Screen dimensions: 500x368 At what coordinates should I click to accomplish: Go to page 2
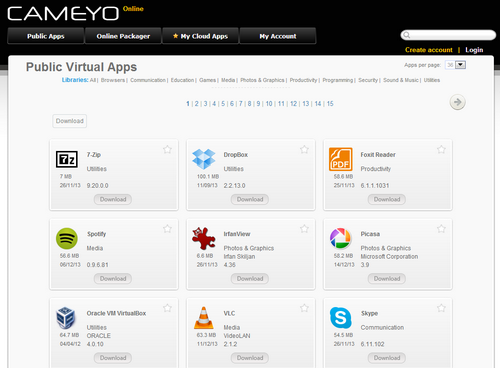(x=196, y=104)
